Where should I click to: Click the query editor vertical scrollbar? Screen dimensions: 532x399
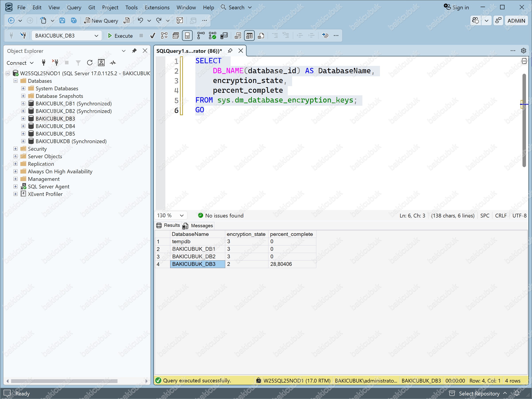point(524,120)
